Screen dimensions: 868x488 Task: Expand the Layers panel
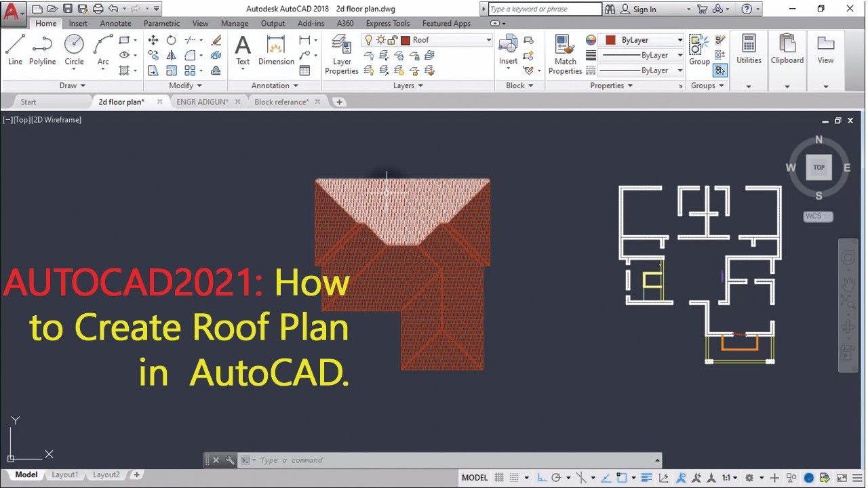tap(408, 85)
